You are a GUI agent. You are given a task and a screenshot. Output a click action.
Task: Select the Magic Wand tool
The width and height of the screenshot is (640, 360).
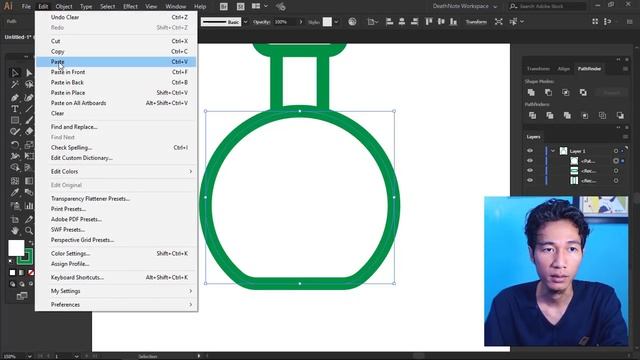click(15, 84)
